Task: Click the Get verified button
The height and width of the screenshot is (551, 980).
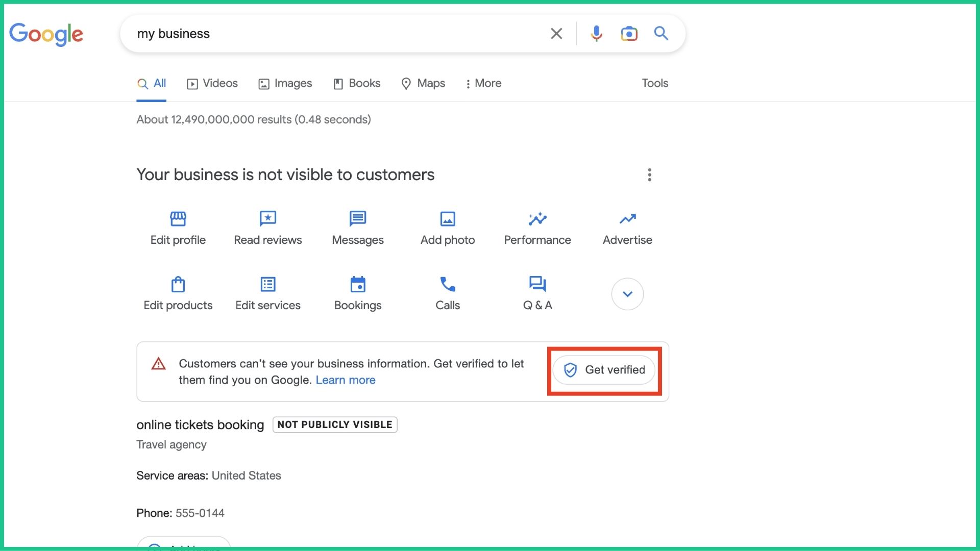Action: tap(604, 370)
